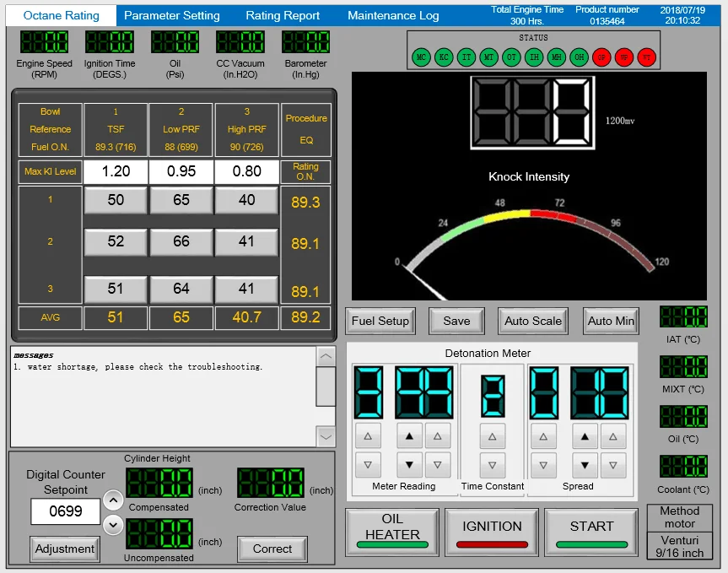Click the red WT status indicator
Screen dimensions: 728x573
(645, 57)
